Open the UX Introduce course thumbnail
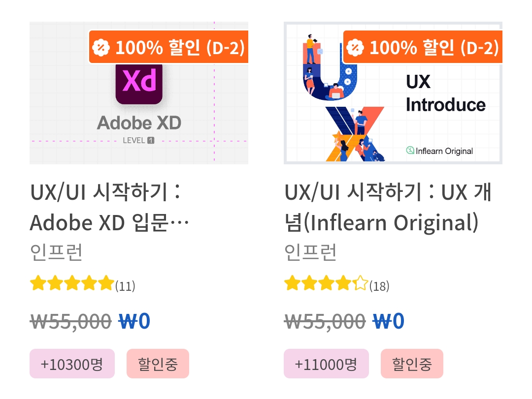This screenshot has width=532, height=399. tap(393, 93)
